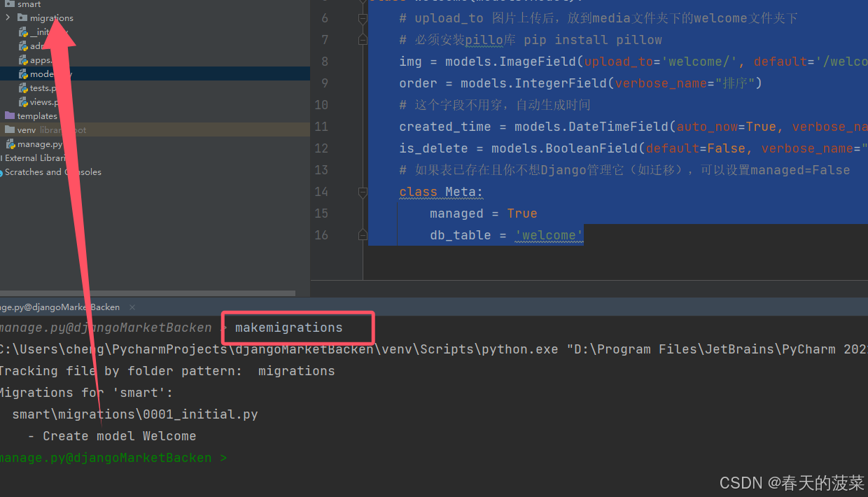Click smart\migrations\0001_initial.py in console output
The image size is (868, 497).
pos(135,414)
